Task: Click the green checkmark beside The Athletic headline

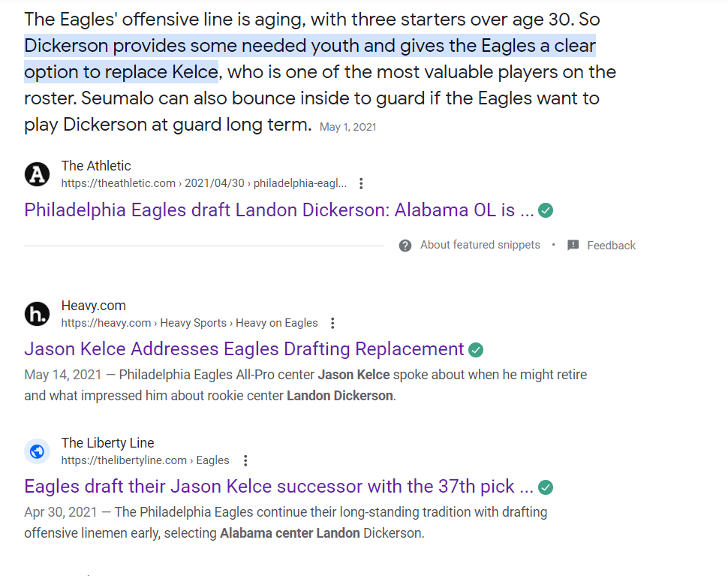Action: (x=546, y=210)
